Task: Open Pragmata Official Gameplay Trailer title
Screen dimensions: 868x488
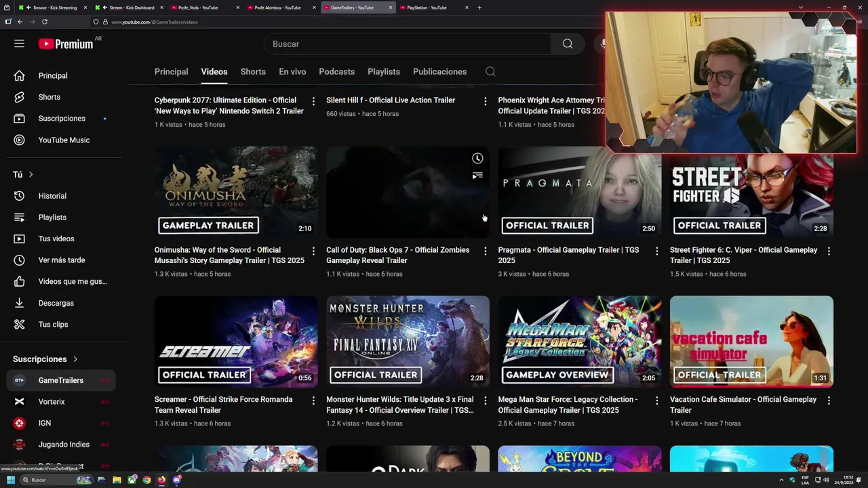Action: pyautogui.click(x=568, y=256)
